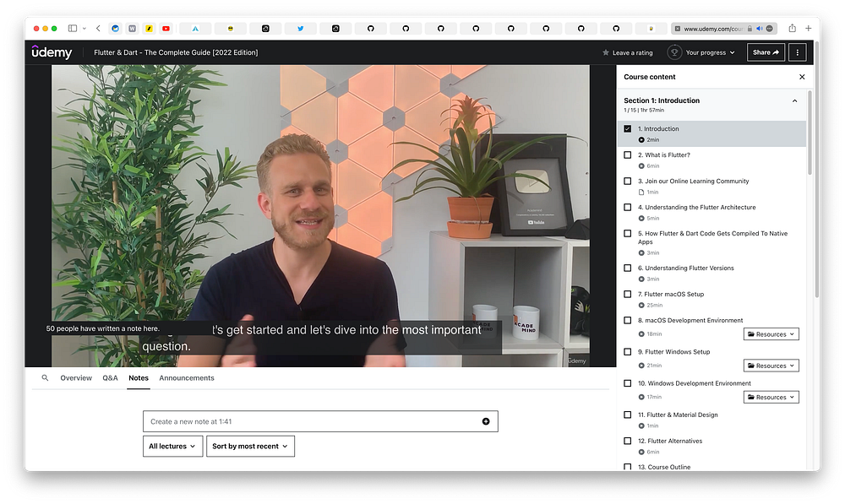Click the Create a new note field
Screen dimensions: 845x504
(x=320, y=421)
